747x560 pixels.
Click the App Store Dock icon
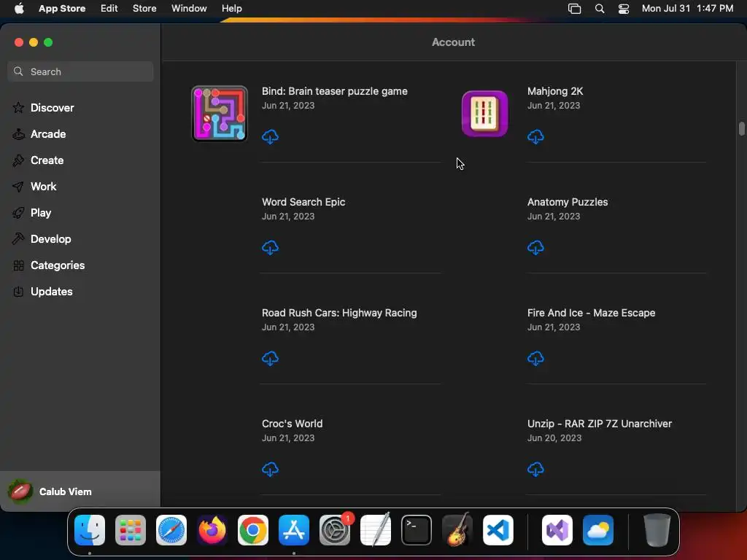(294, 530)
